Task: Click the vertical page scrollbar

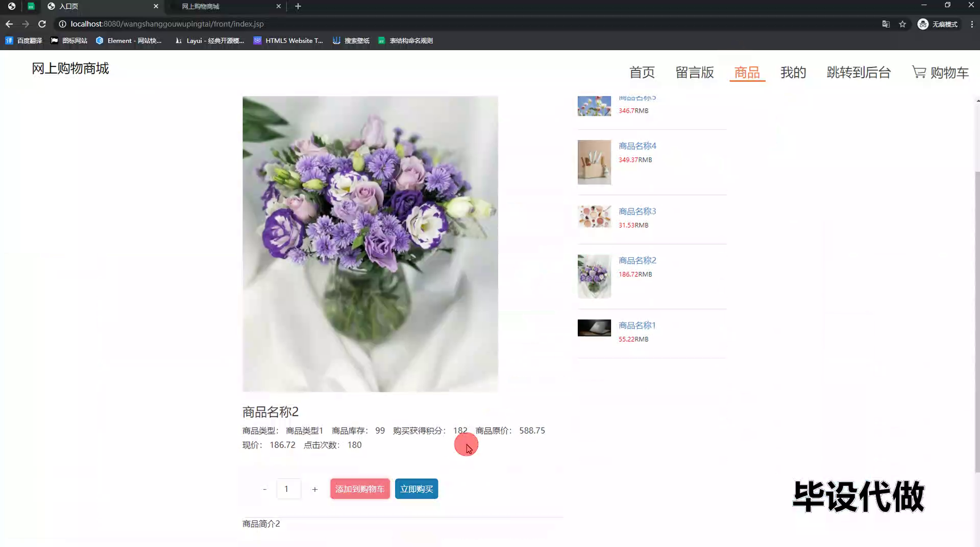Action: pos(977,321)
